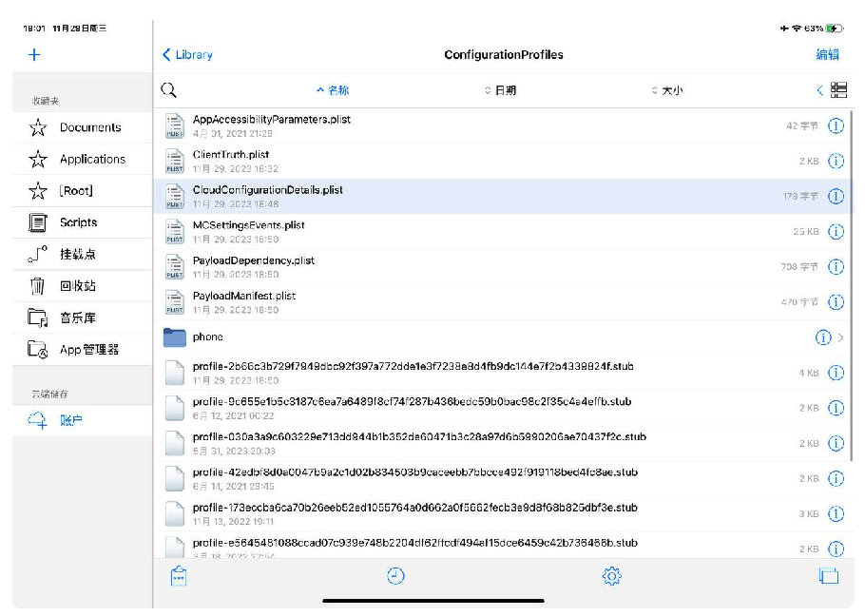Show info for ClientTruth.plist
This screenshot has height=616, width=865.
pyautogui.click(x=836, y=161)
